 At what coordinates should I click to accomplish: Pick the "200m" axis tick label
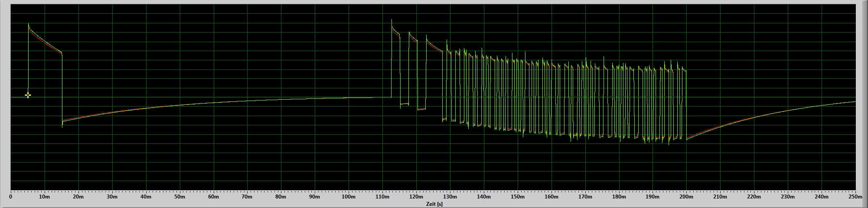(x=687, y=197)
